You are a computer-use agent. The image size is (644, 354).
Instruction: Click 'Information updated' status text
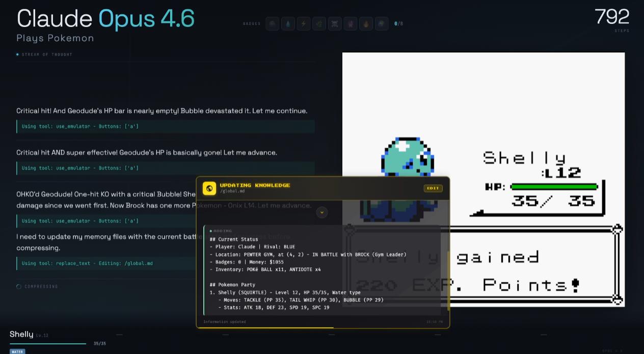pyautogui.click(x=224, y=322)
